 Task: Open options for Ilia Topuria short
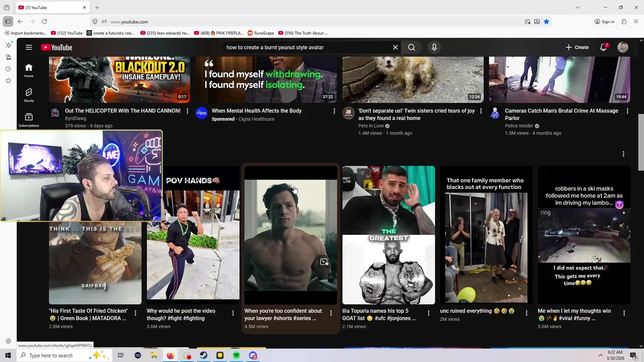pyautogui.click(x=429, y=313)
